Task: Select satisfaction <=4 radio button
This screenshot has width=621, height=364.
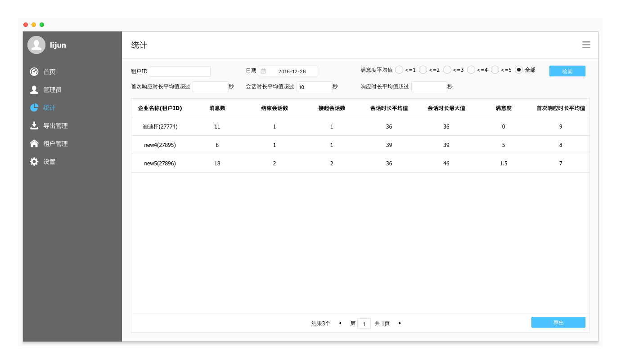Action: coord(471,70)
